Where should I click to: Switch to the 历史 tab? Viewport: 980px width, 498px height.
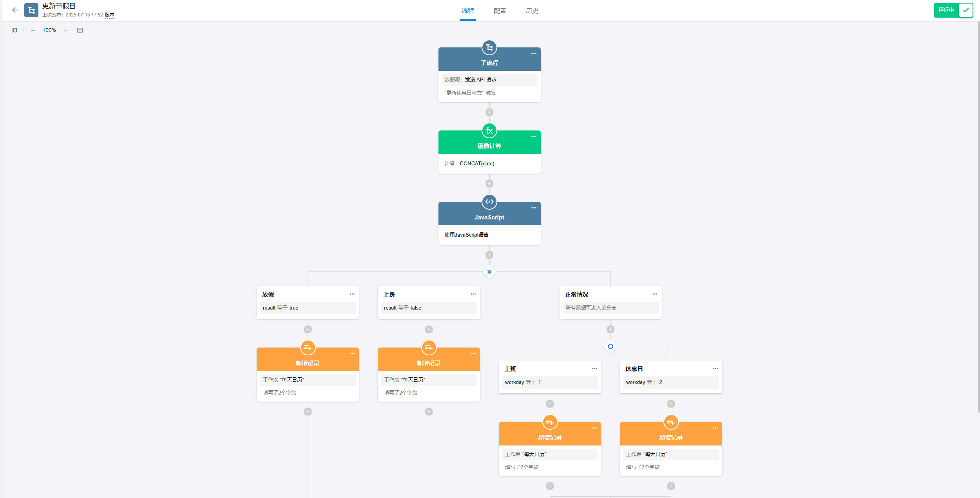point(532,11)
